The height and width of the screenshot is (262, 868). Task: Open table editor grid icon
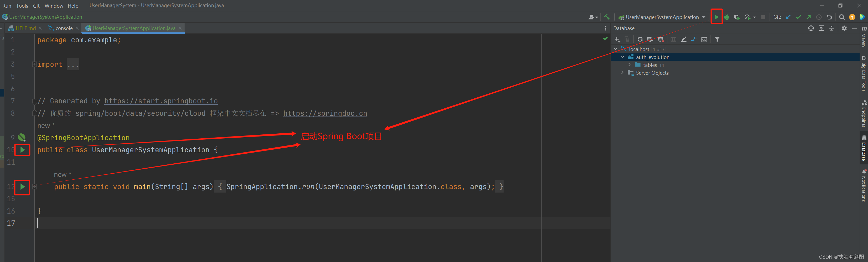click(673, 39)
